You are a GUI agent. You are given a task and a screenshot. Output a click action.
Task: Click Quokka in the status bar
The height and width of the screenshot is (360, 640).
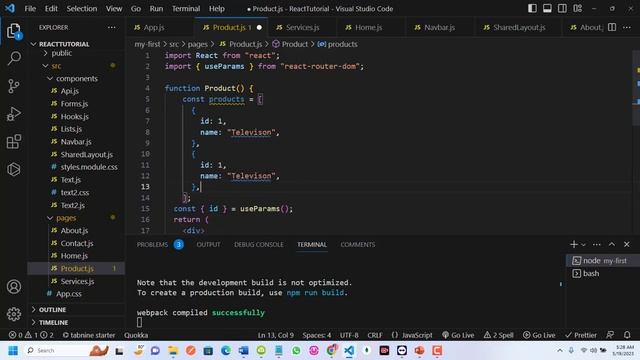(136, 335)
